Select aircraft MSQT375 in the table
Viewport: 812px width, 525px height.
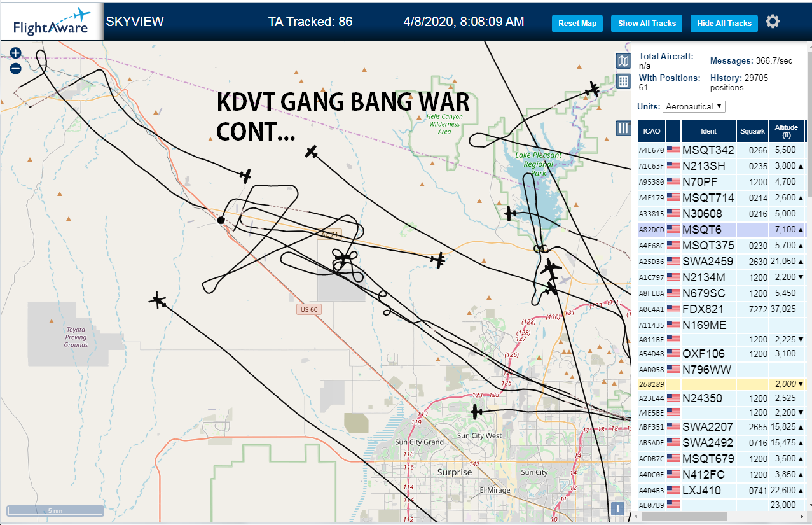[x=722, y=246]
